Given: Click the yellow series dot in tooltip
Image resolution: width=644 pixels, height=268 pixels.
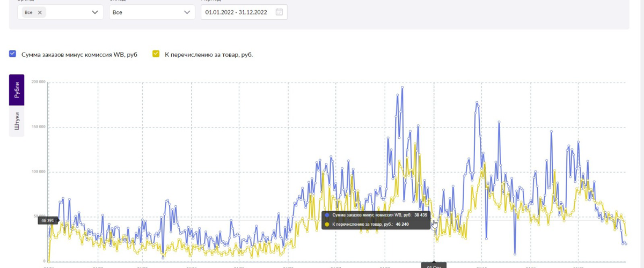Looking at the screenshot, I should (x=327, y=224).
